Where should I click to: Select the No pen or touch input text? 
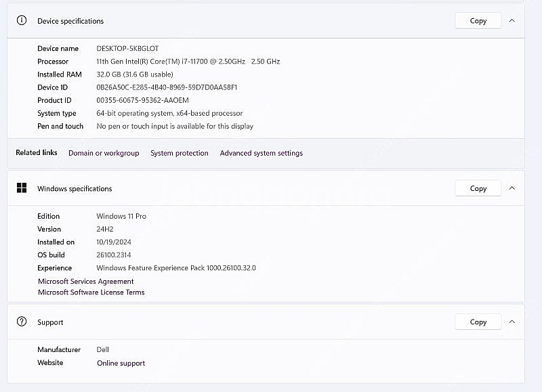(175, 126)
